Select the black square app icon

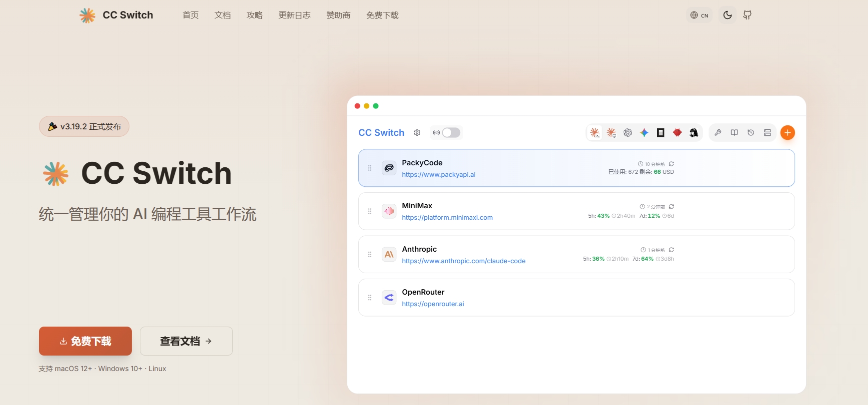pos(661,133)
